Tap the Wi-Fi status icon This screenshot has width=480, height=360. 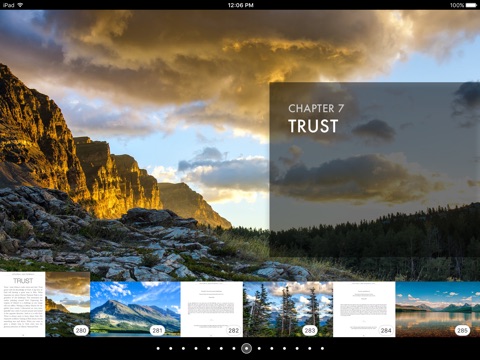tap(20, 5)
